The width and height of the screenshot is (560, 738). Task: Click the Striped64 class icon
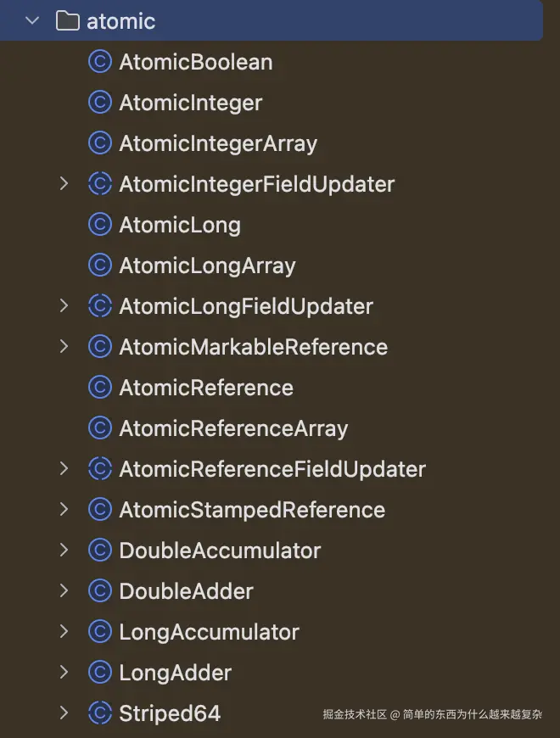100,713
